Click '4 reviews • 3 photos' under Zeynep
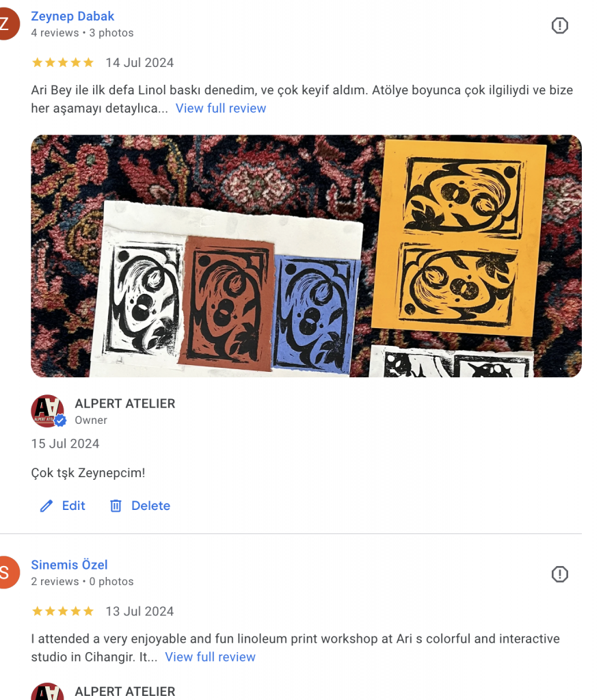The width and height of the screenshot is (601, 700). 82,33
